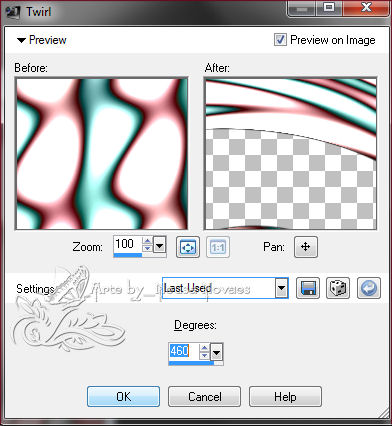Click the Pan crosshair button
This screenshot has width=392, height=426.
pyautogui.click(x=306, y=247)
